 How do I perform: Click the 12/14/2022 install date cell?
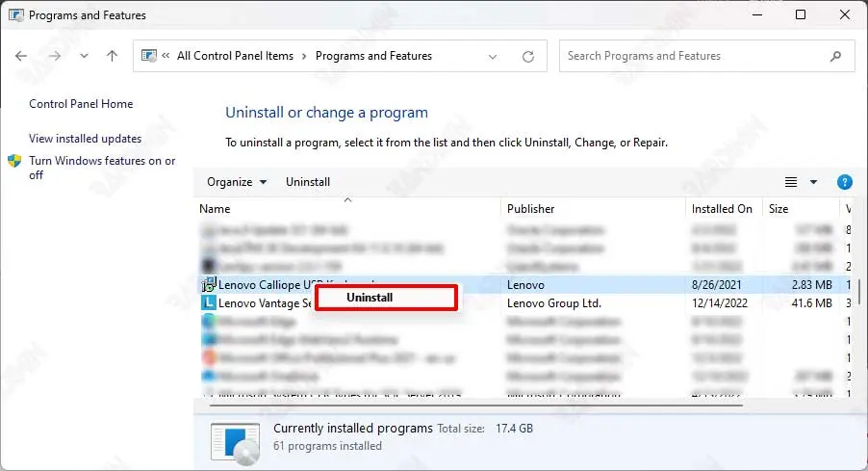720,303
